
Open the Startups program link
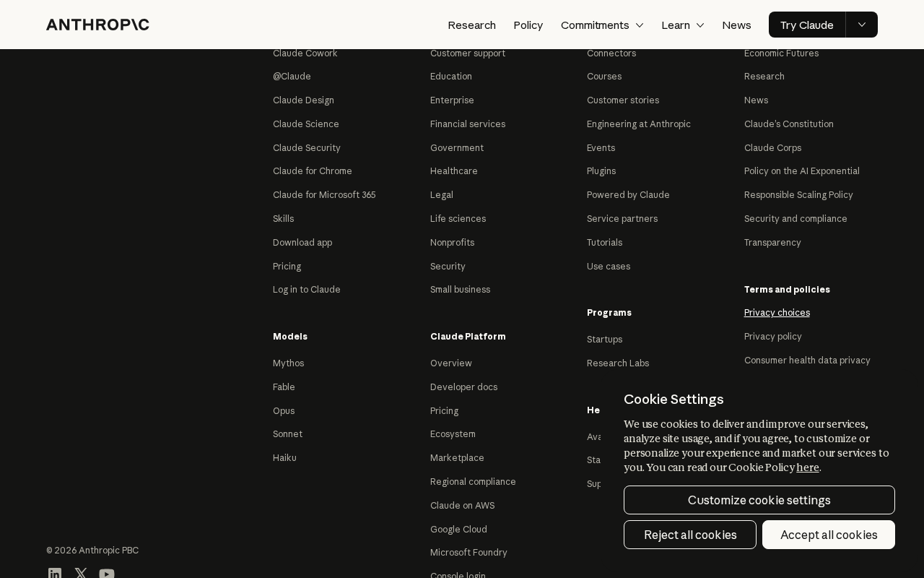point(604,339)
